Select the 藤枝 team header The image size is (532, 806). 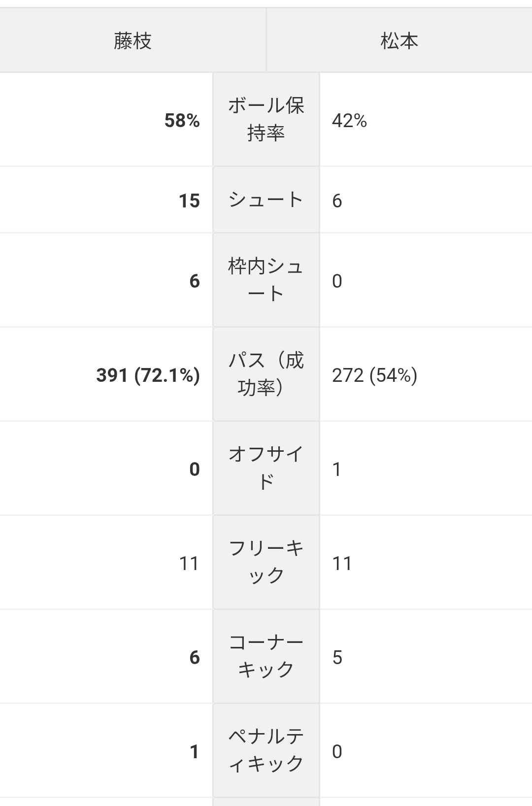coord(133,41)
